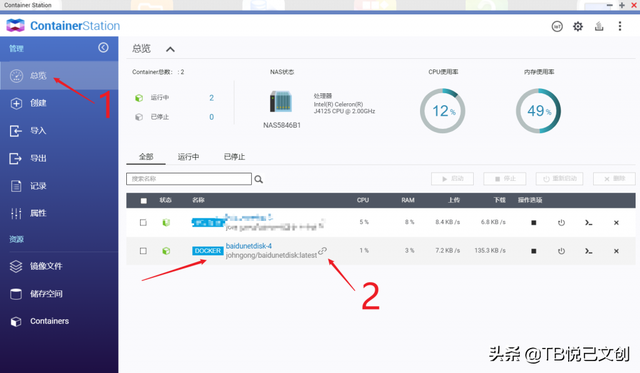This screenshot has width=640, height=373.
Task: Restart the baidunetdisk-4 container
Action: coord(561,251)
